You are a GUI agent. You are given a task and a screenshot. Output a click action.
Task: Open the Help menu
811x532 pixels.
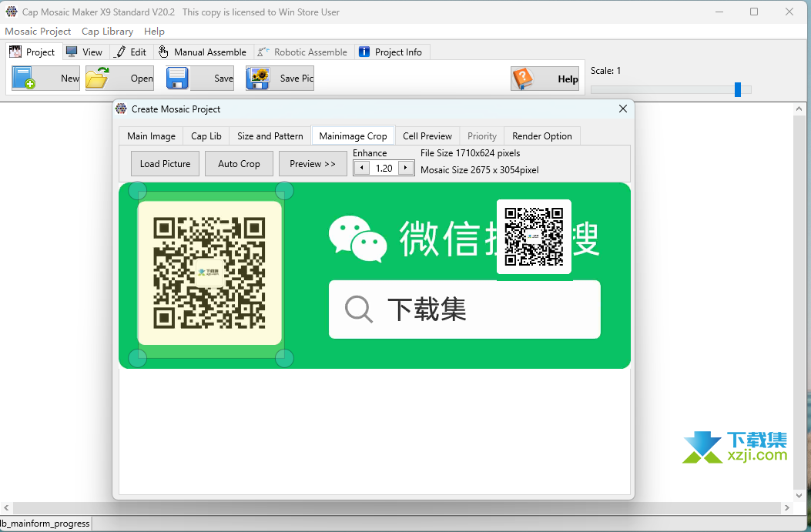(154, 31)
